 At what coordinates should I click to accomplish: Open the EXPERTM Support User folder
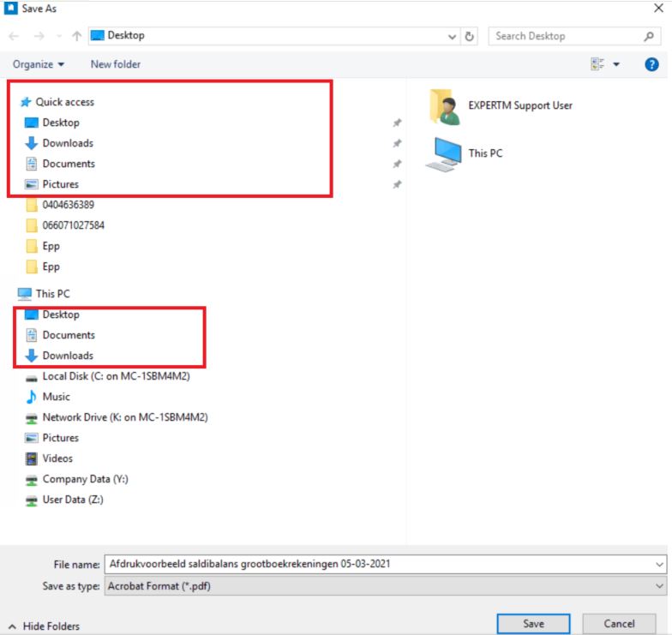519,105
